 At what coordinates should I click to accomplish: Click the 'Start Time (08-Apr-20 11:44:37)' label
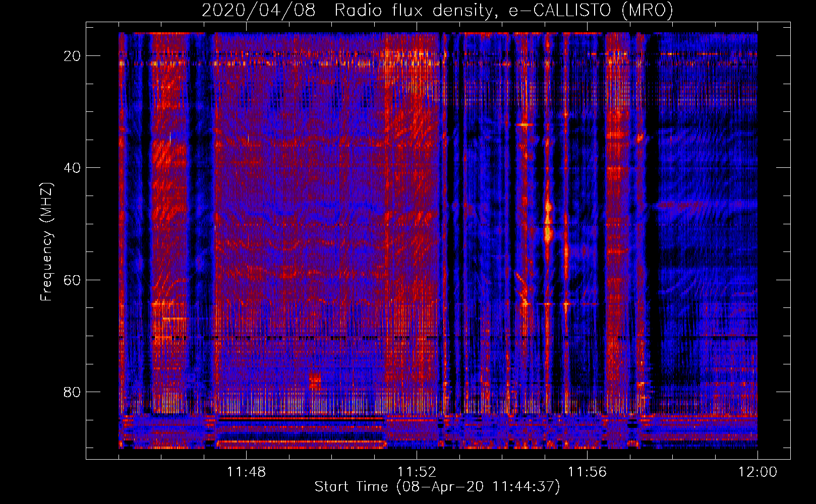[x=437, y=487]
